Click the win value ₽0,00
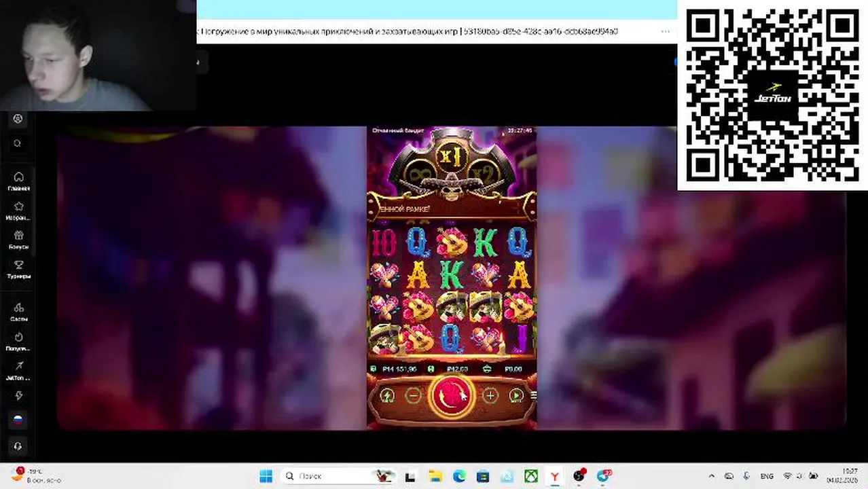 pos(513,369)
